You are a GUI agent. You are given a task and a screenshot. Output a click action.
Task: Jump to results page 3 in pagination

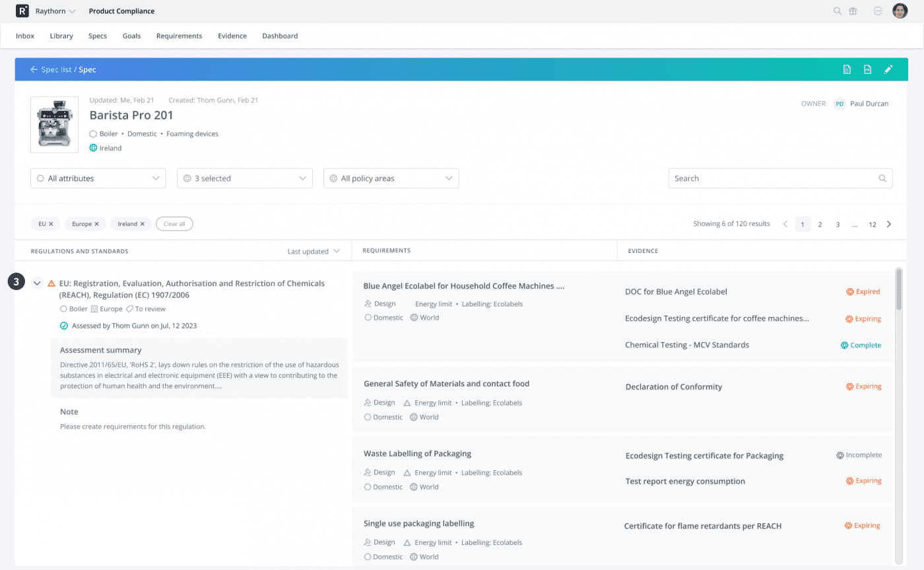pos(838,224)
